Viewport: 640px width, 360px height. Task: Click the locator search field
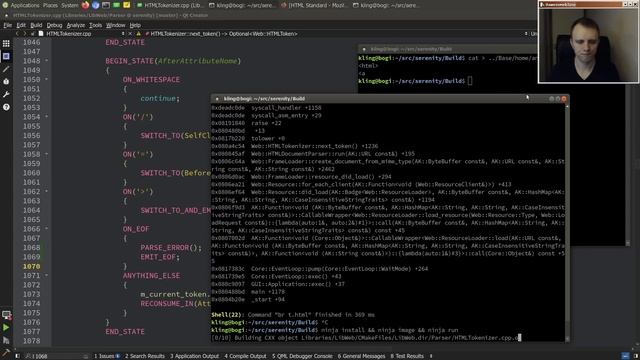[x=57, y=356]
